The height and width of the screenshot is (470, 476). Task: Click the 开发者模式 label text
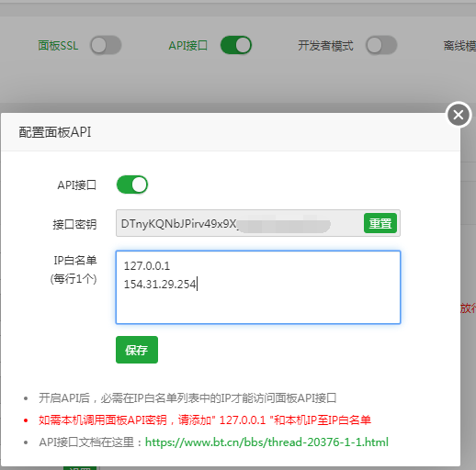tap(325, 46)
